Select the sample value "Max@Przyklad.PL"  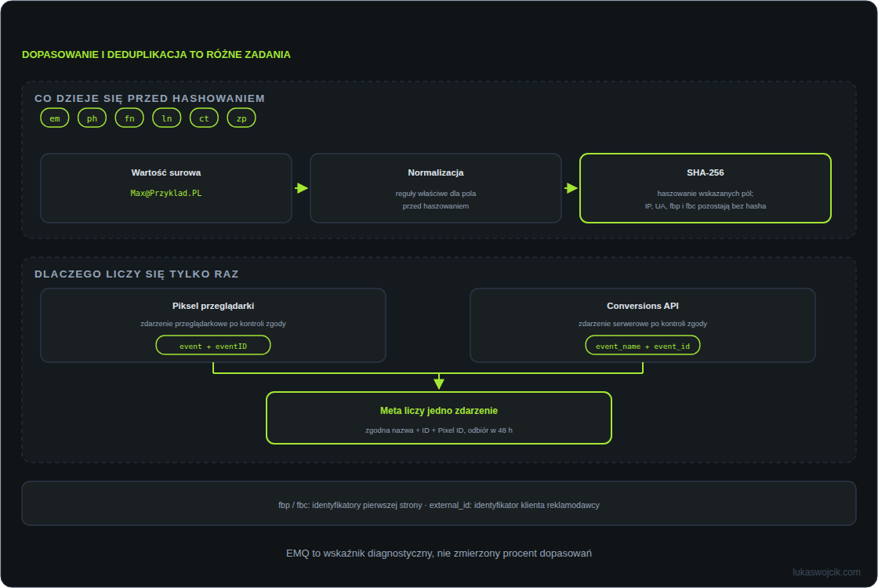[166, 193]
